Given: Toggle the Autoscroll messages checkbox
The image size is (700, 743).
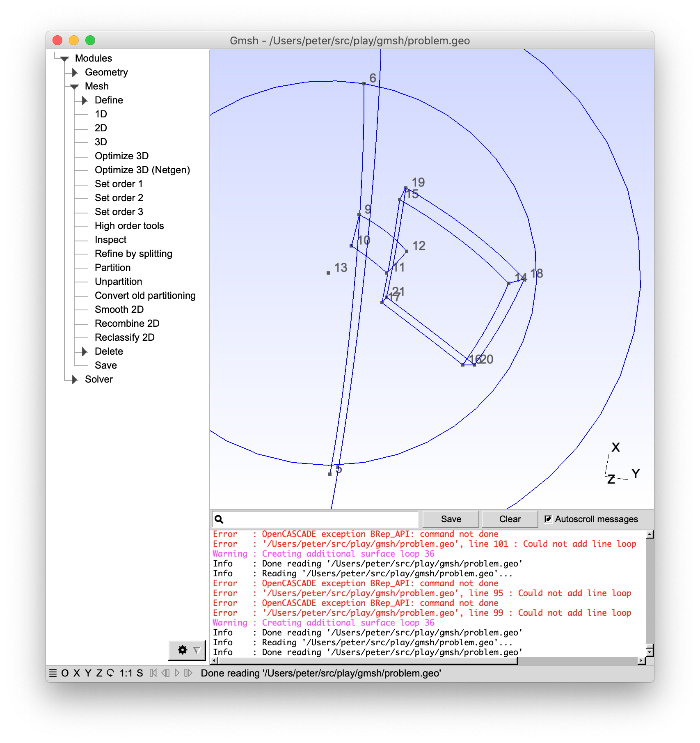Looking at the screenshot, I should click(x=548, y=519).
